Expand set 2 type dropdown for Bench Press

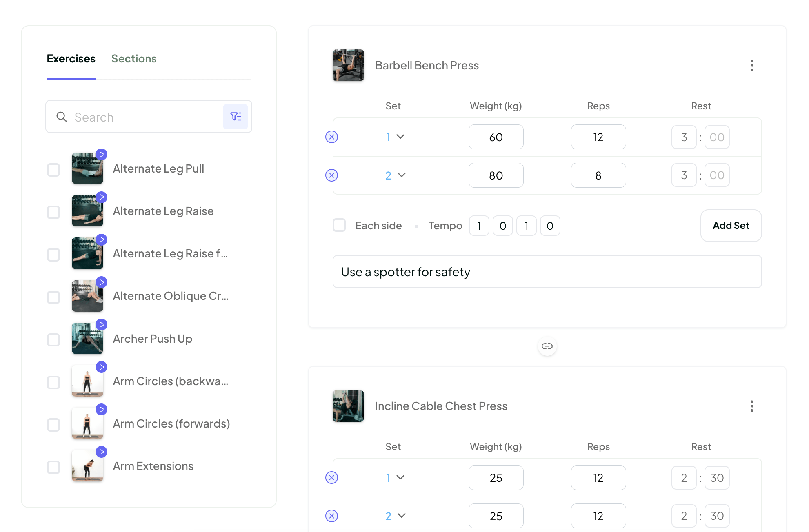tap(395, 175)
